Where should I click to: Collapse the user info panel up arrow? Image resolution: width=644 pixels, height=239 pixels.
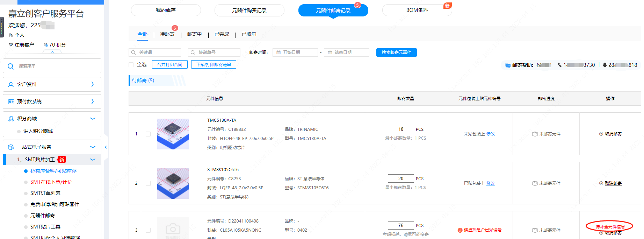click(52, 52)
